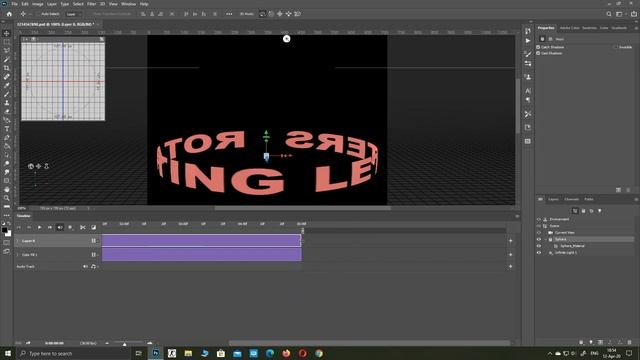
Task: Open the Filter menu
Action: pos(91,4)
